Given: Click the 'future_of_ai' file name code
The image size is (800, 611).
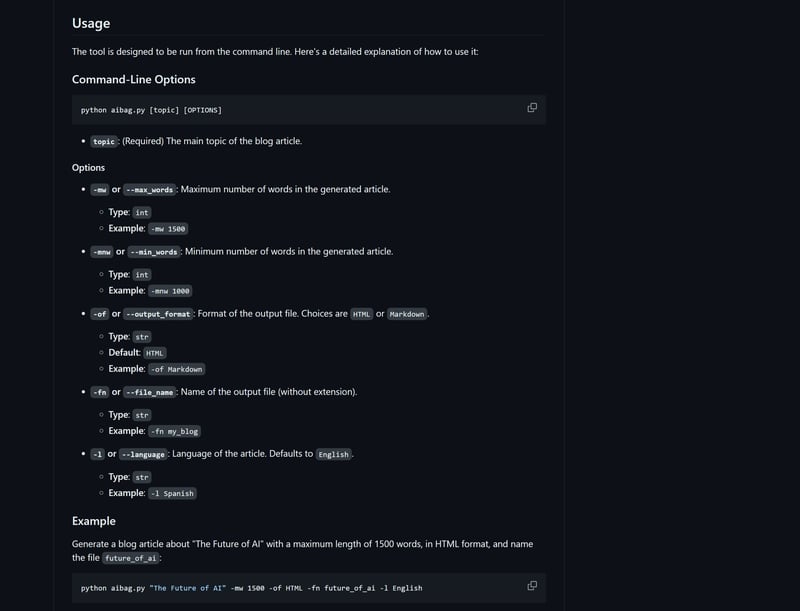Looking at the screenshot, I should (x=131, y=559).
